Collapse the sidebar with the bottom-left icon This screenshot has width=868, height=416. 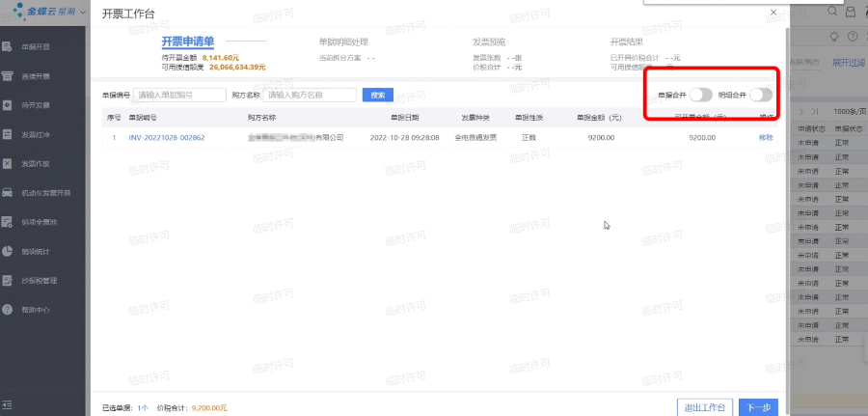coord(7,405)
